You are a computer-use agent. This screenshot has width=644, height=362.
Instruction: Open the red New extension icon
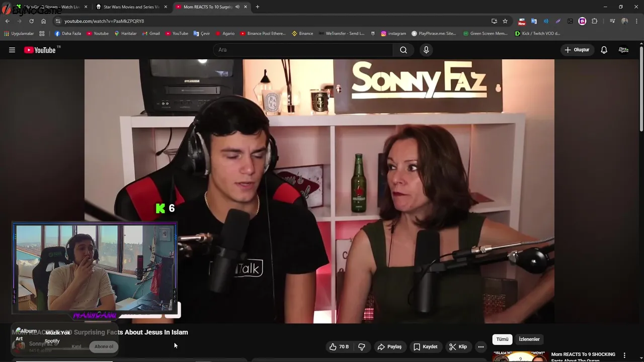(x=522, y=21)
